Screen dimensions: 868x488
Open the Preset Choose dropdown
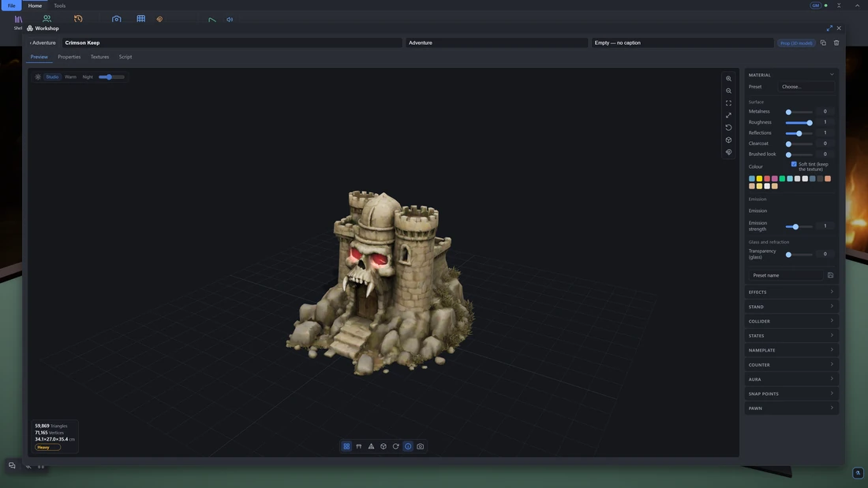click(806, 87)
